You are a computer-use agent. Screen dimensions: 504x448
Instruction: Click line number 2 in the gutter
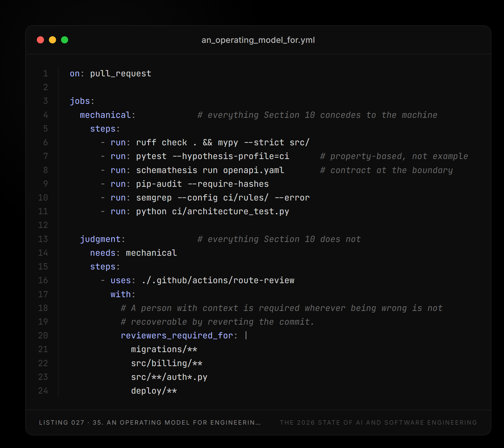pyautogui.click(x=46, y=87)
